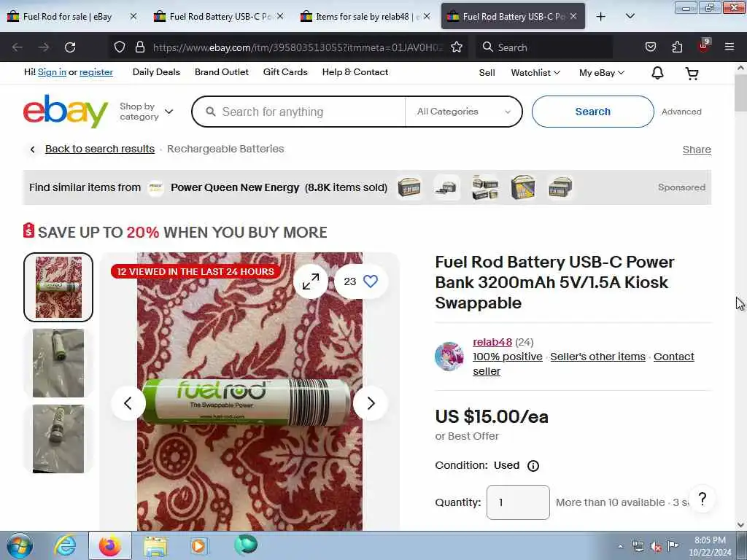Open Rechargeable Batteries breadcrumb
The height and width of the screenshot is (560, 747).
click(225, 149)
